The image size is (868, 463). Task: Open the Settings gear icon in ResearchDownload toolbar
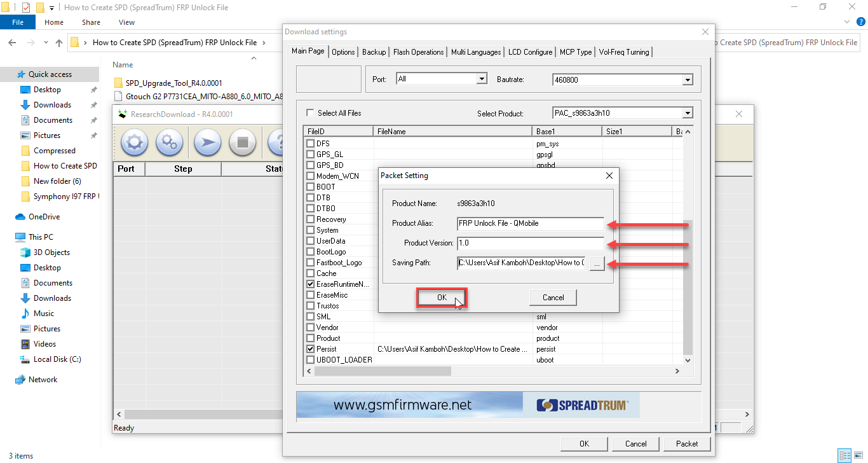point(134,142)
